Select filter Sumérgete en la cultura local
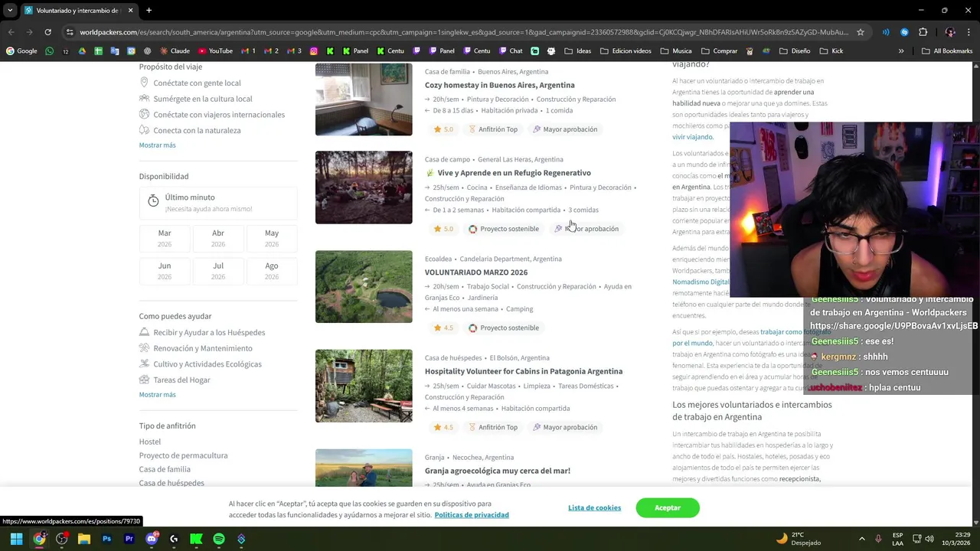The image size is (980, 551). (195, 99)
